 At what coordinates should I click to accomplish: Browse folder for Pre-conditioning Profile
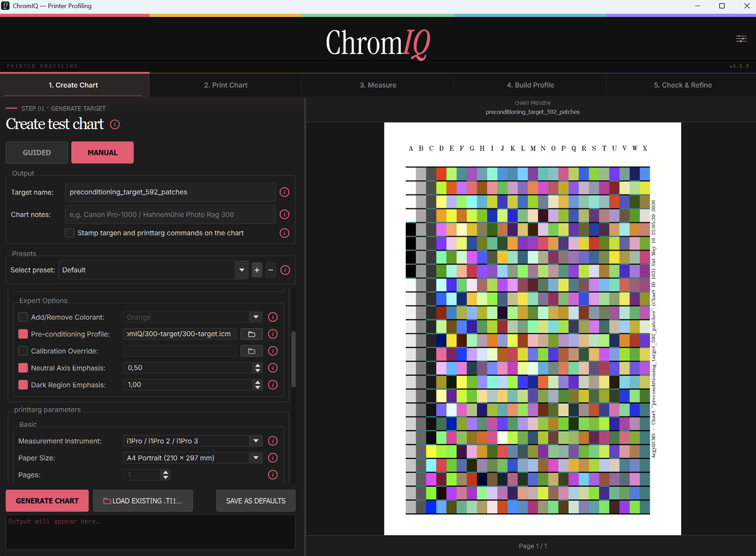pyautogui.click(x=251, y=334)
